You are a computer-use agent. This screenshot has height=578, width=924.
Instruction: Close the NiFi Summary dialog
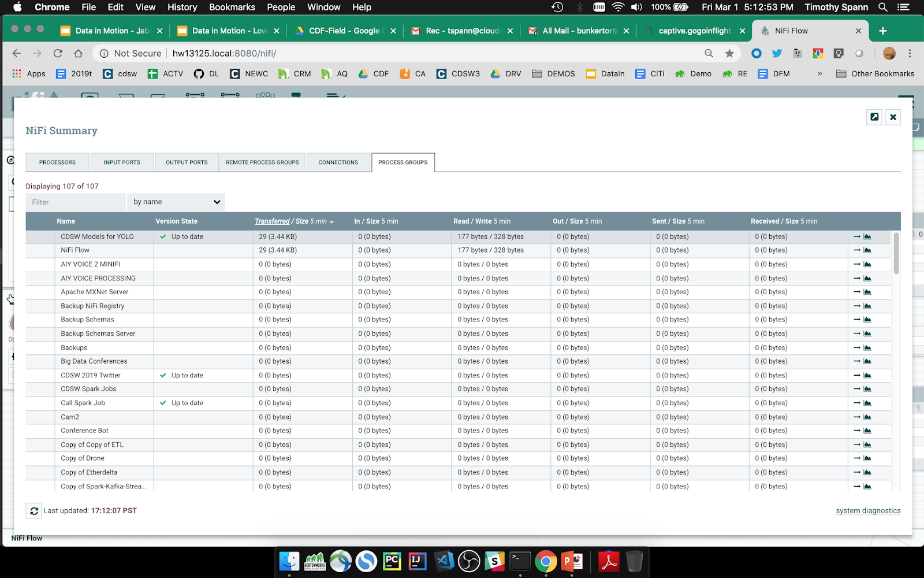pos(893,117)
